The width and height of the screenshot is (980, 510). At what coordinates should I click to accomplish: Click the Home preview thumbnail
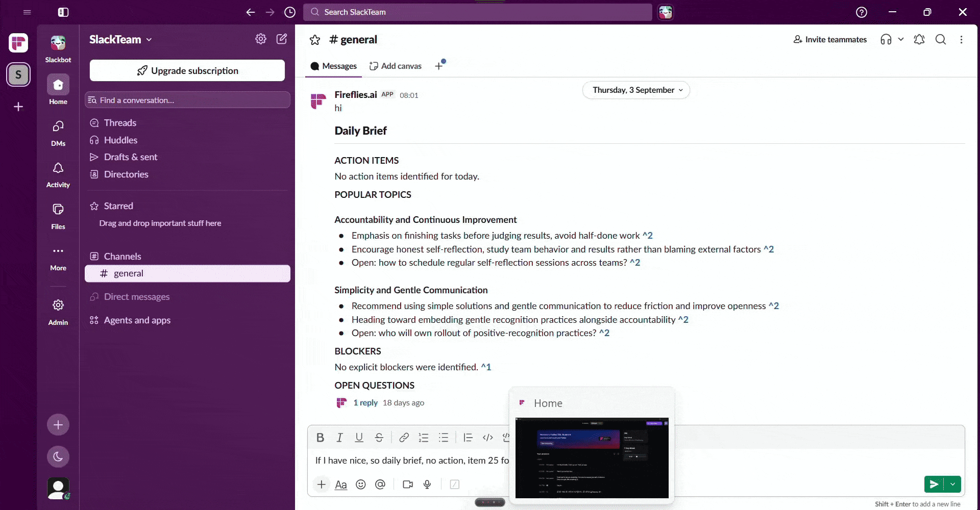[592, 458]
